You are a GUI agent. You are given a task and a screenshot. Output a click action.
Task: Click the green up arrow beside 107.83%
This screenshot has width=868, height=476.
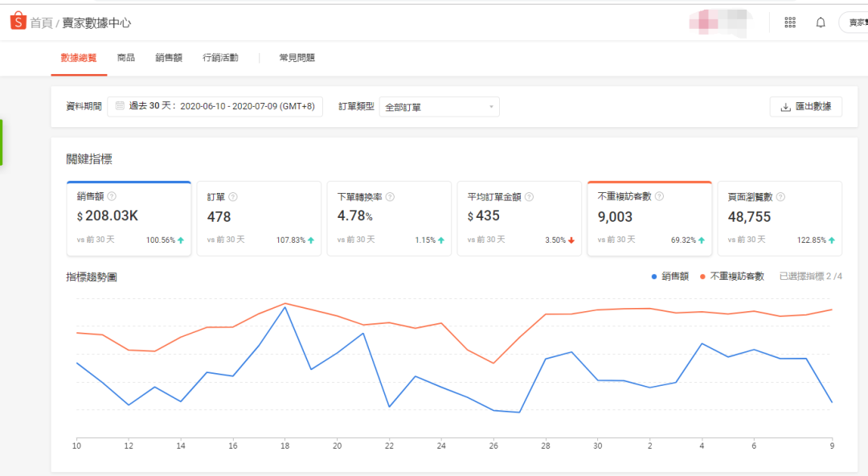pos(310,240)
